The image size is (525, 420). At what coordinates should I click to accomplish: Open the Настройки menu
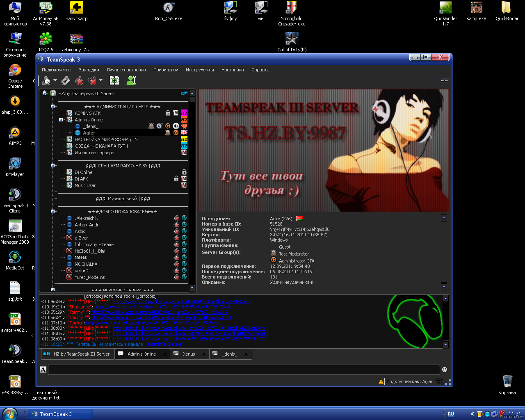233,70
